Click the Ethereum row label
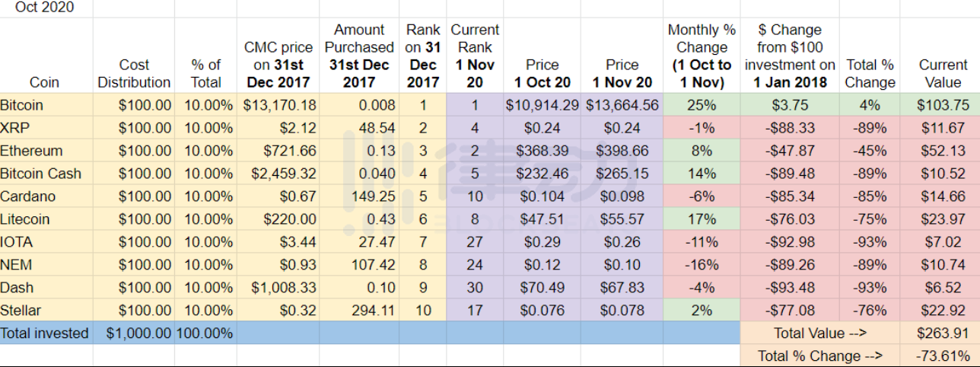 (x=46, y=151)
